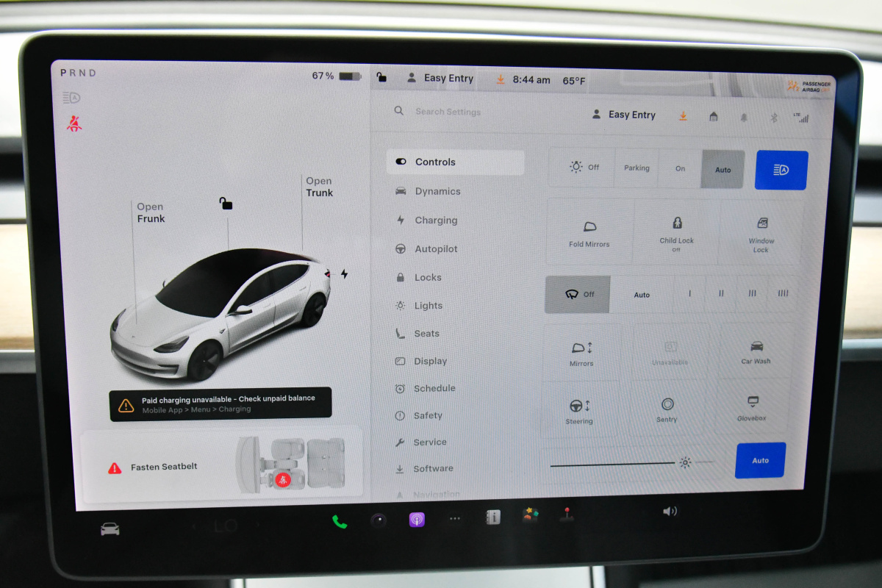Tap the notifications bell icon
The height and width of the screenshot is (588, 882).
pos(744,117)
